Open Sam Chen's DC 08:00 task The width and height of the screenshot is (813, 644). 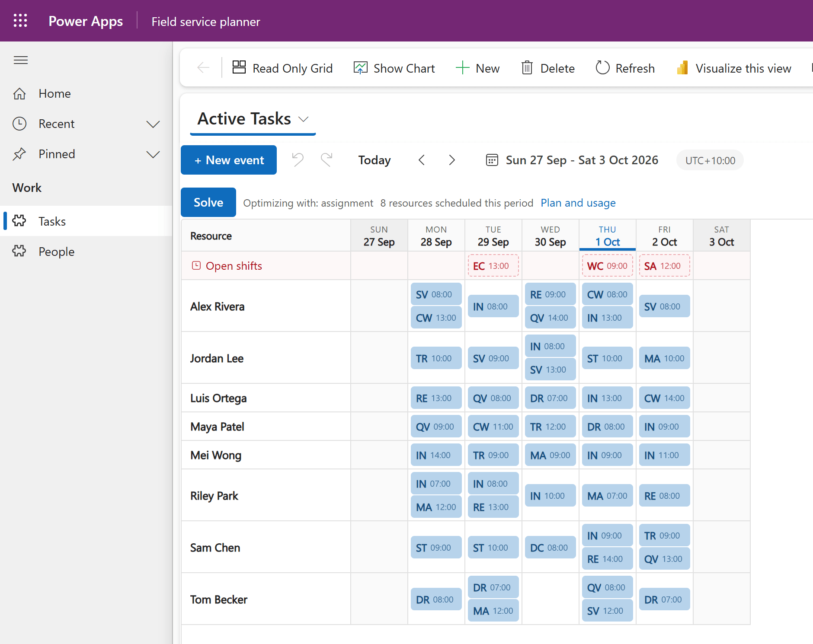click(550, 548)
